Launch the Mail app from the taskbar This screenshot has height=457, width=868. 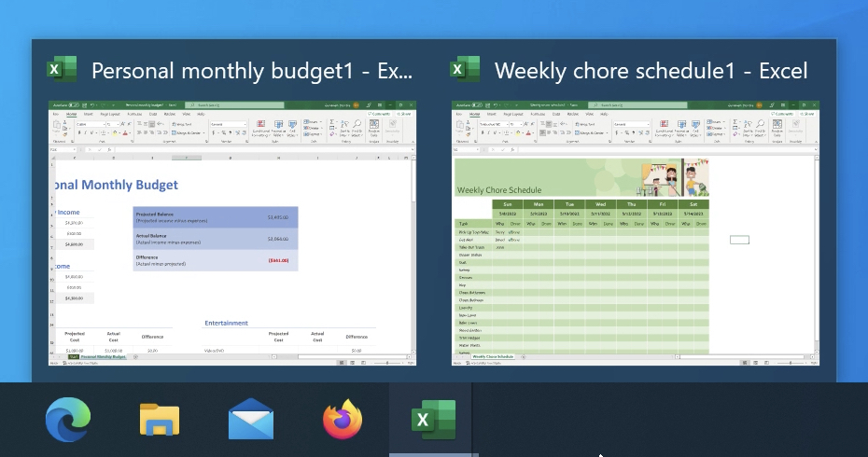pos(251,421)
